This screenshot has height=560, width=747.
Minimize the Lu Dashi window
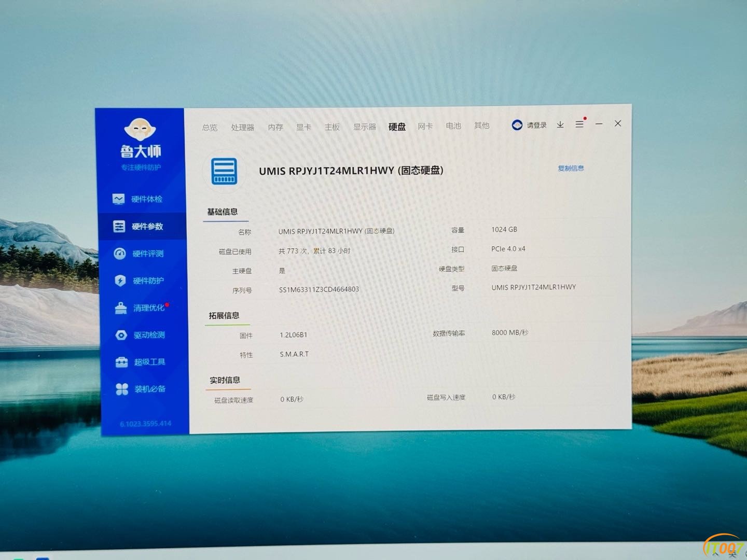tap(599, 124)
